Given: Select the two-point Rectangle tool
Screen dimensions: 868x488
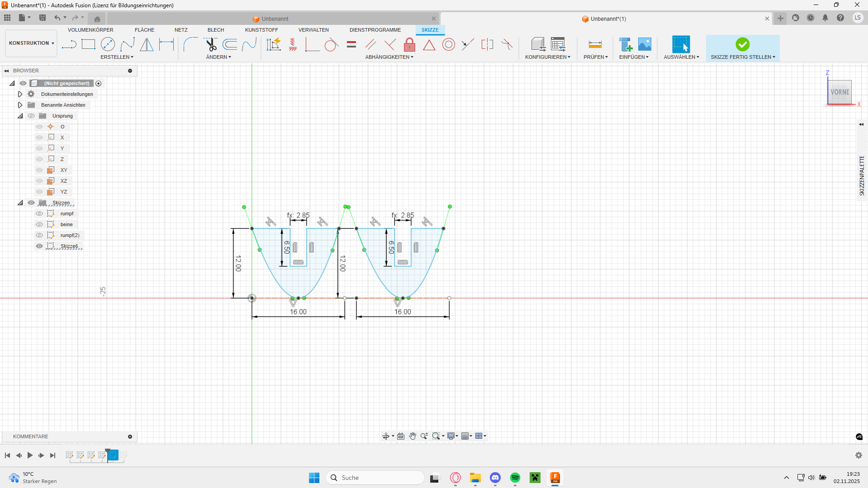Looking at the screenshot, I should 88,44.
